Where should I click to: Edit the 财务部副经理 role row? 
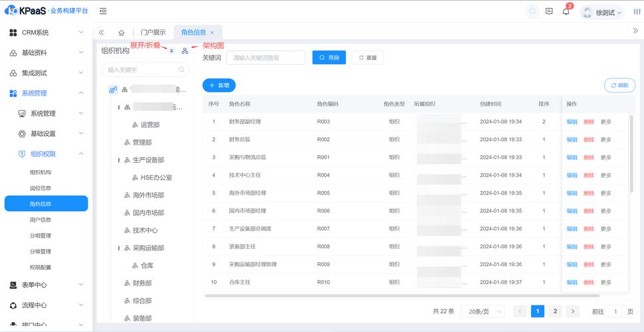click(572, 122)
